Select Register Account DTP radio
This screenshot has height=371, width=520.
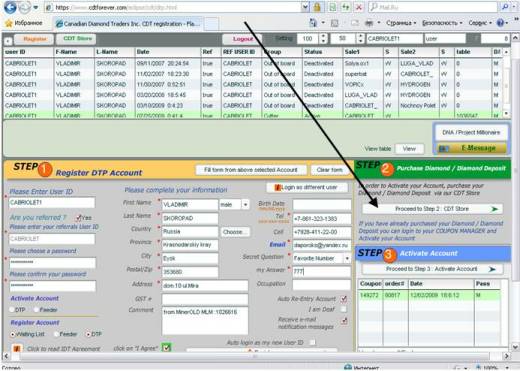click(88, 334)
